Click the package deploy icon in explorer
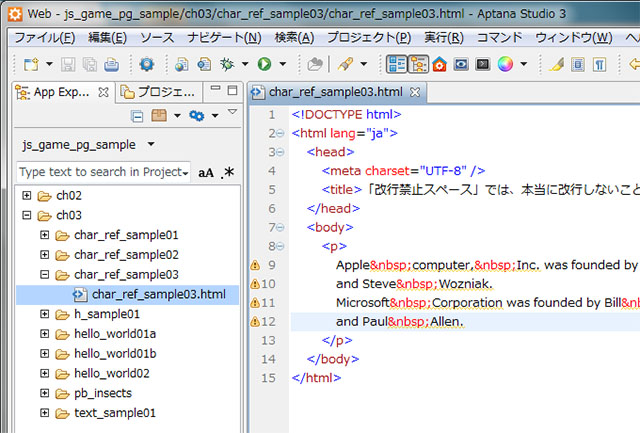The image size is (640, 433). [159, 116]
